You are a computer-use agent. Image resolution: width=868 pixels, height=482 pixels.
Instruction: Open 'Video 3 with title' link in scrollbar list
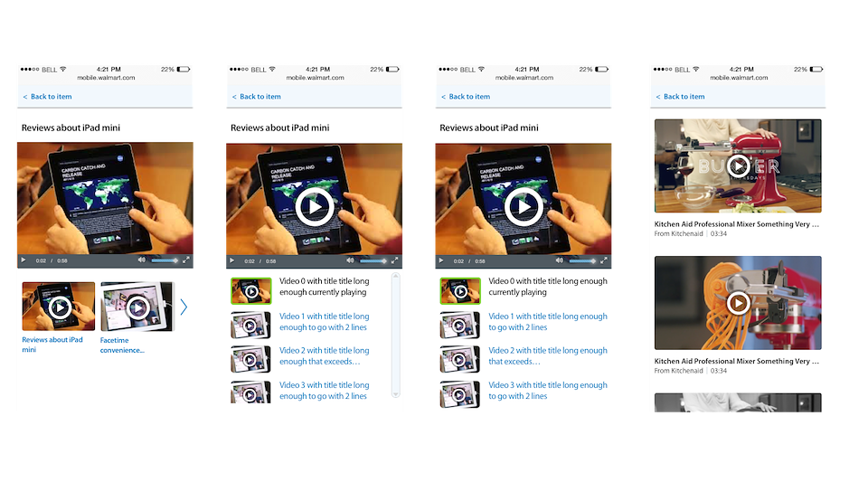click(324, 390)
